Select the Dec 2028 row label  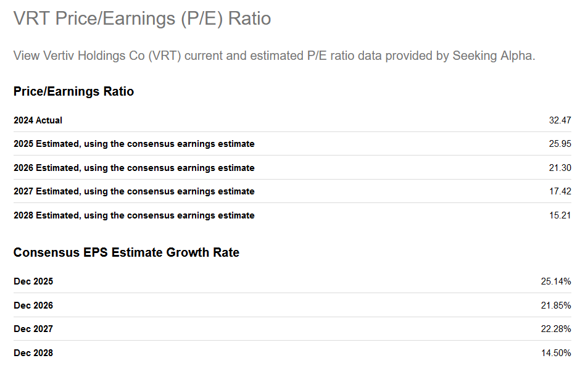(x=33, y=353)
